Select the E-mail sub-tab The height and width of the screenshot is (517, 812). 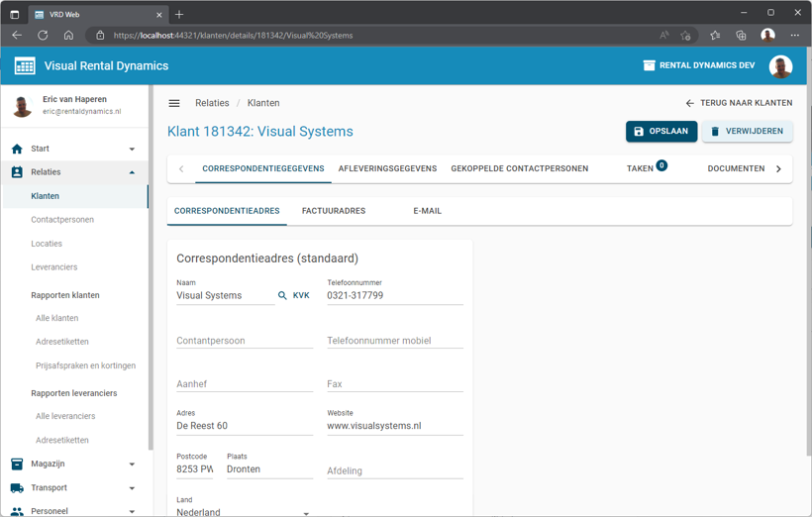pos(427,211)
